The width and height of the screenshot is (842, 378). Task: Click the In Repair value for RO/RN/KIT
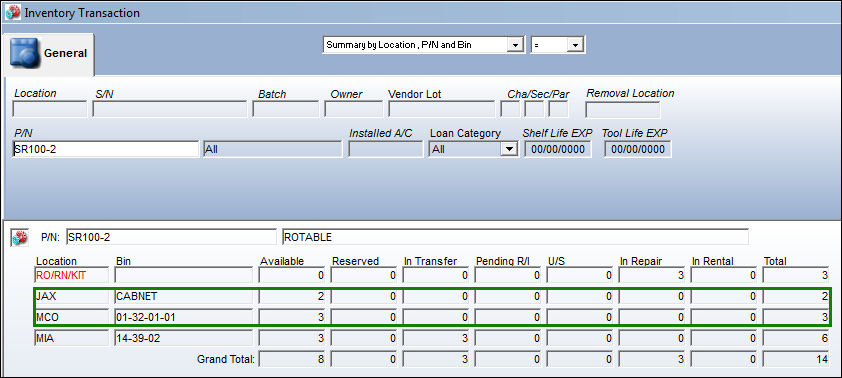651,275
